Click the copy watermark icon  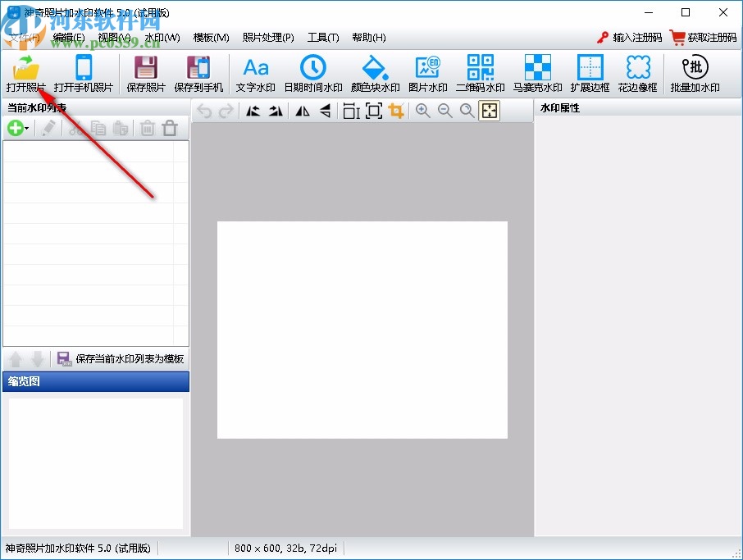point(98,128)
